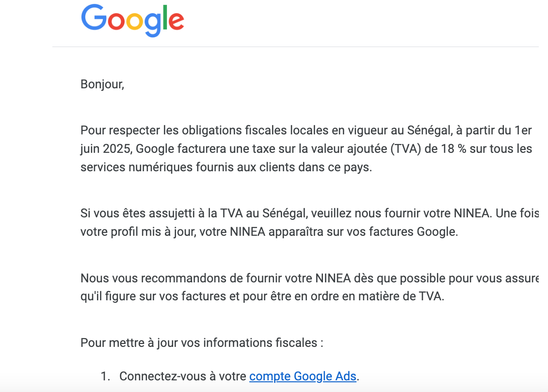The width and height of the screenshot is (548, 392).
Task: Click the yellow o in Google logo
Action: [136, 22]
